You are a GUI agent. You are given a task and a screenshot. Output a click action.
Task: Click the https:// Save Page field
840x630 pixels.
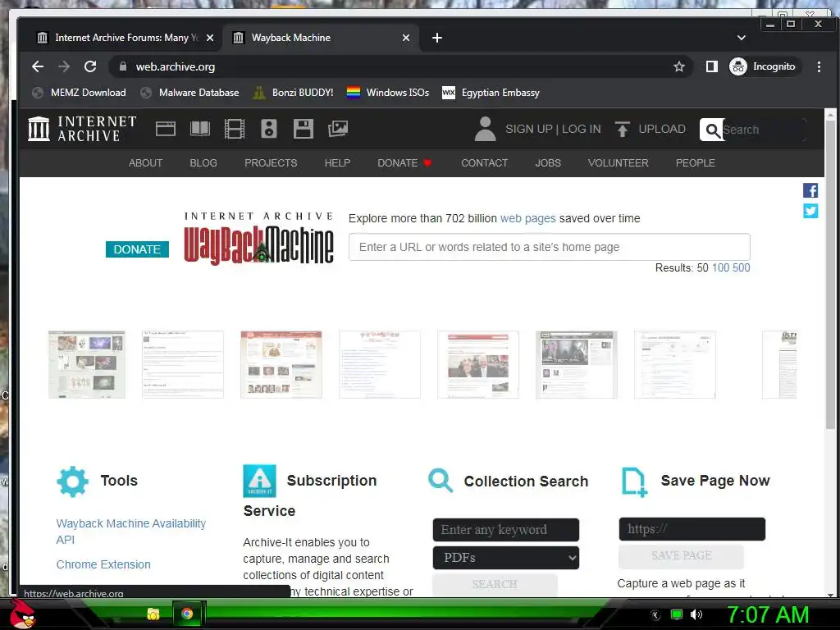[692, 529]
